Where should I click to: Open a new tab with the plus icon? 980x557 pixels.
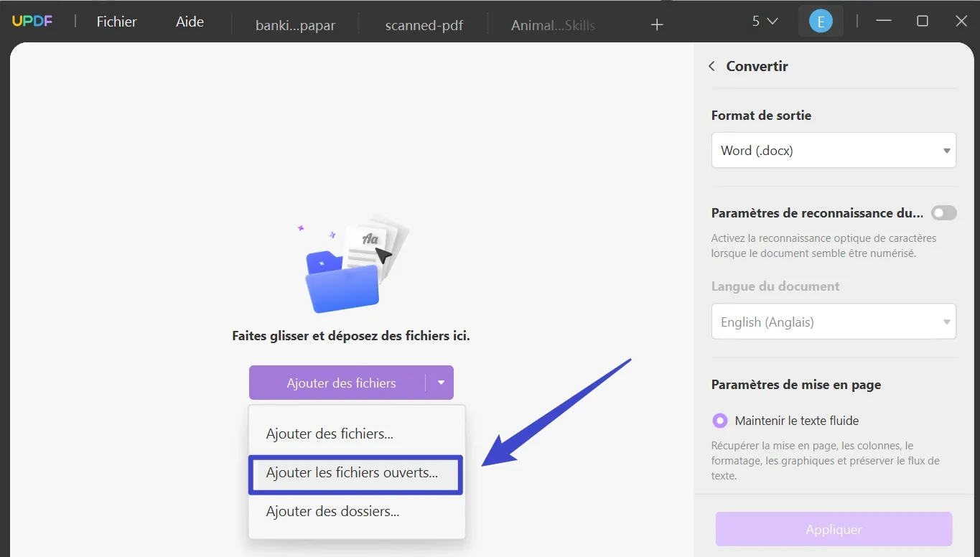click(x=656, y=24)
